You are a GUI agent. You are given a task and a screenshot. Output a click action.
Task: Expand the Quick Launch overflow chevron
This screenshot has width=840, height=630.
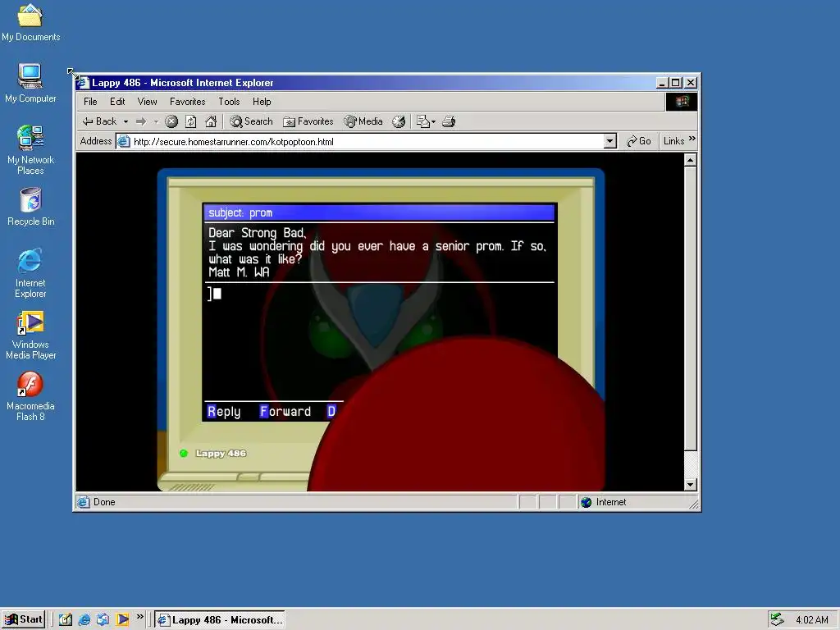click(x=139, y=617)
